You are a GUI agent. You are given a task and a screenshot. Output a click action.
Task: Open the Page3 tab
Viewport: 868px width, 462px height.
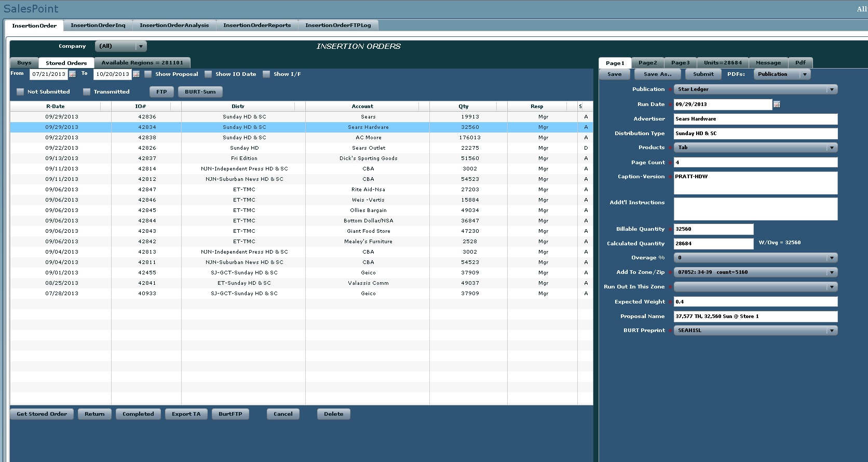681,63
